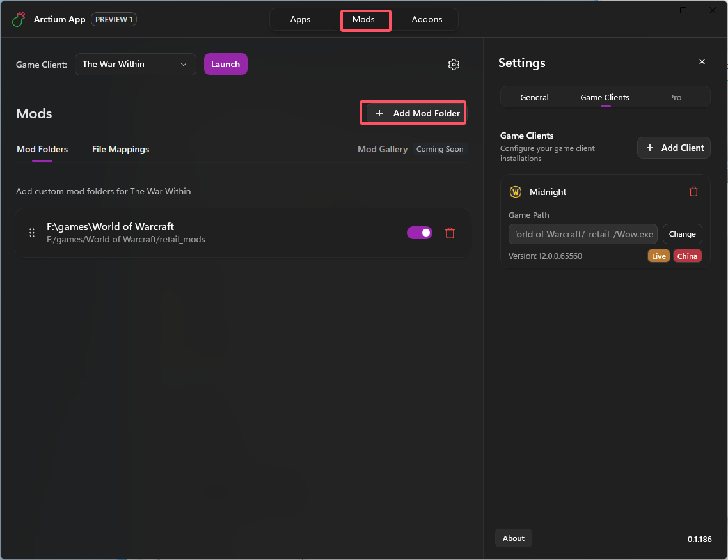Delete the World of Warcraft mod folder
The height and width of the screenshot is (560, 728).
coord(450,233)
